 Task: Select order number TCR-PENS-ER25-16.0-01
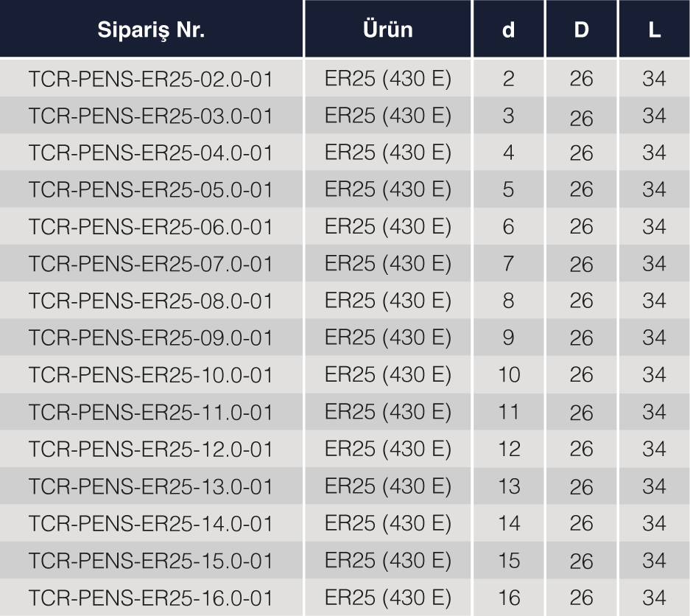click(x=151, y=598)
